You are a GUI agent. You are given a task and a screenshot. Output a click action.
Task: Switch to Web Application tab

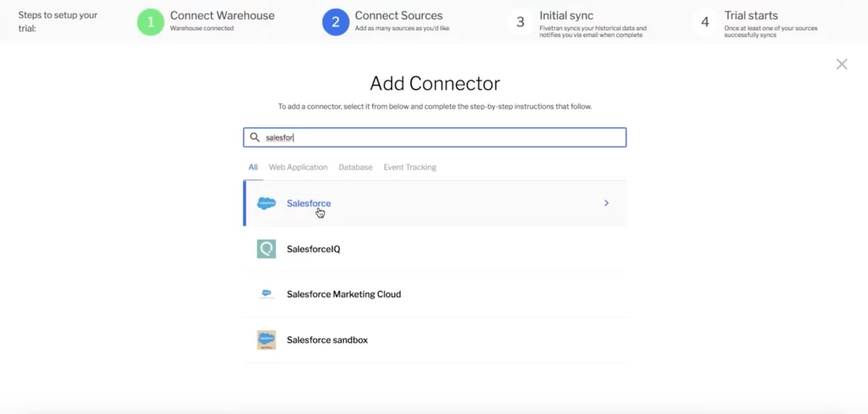(298, 167)
